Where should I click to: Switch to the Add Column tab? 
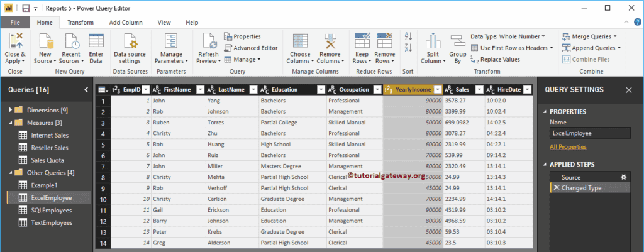point(126,23)
